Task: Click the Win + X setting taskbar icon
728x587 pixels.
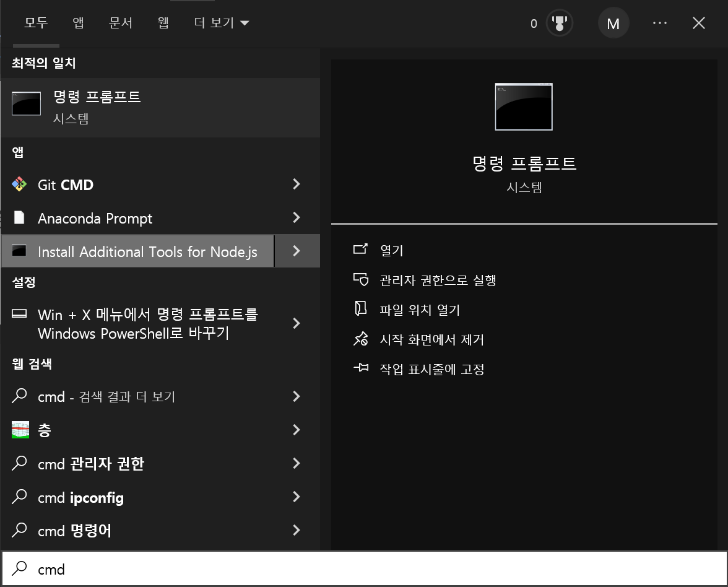Action: click(19, 313)
